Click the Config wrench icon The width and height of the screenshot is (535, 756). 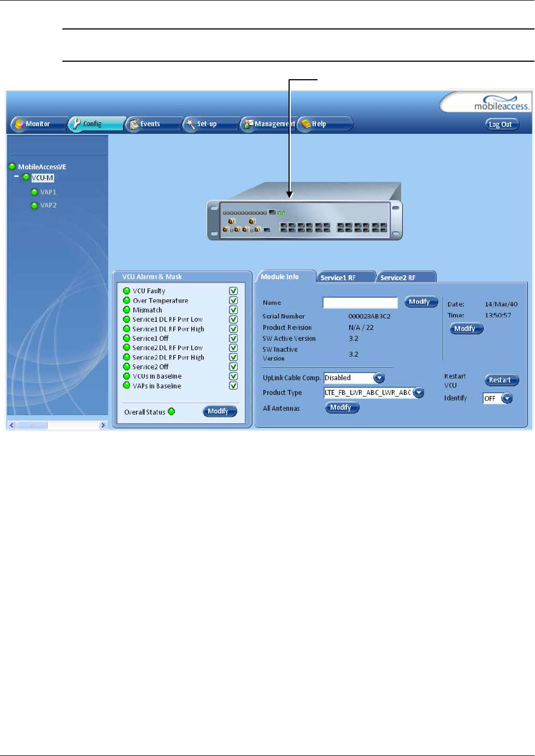[77, 124]
